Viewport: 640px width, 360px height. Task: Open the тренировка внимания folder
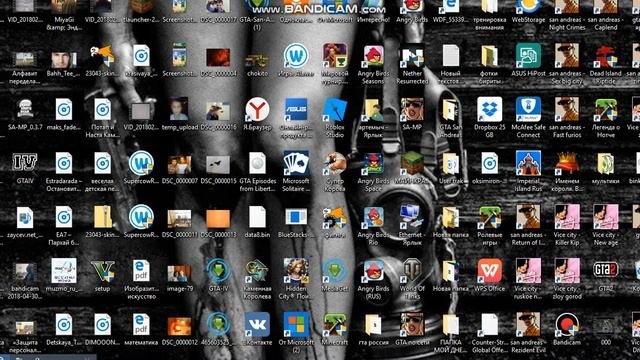point(489,7)
